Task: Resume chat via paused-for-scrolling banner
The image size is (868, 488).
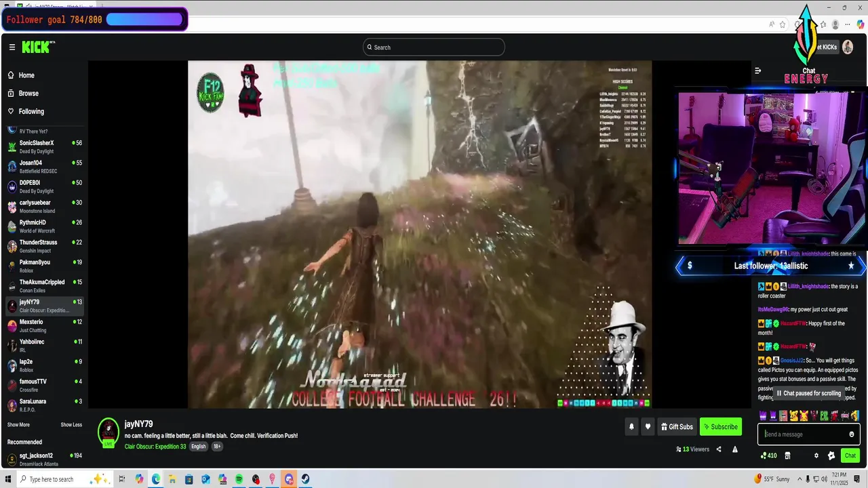Action: (x=808, y=393)
